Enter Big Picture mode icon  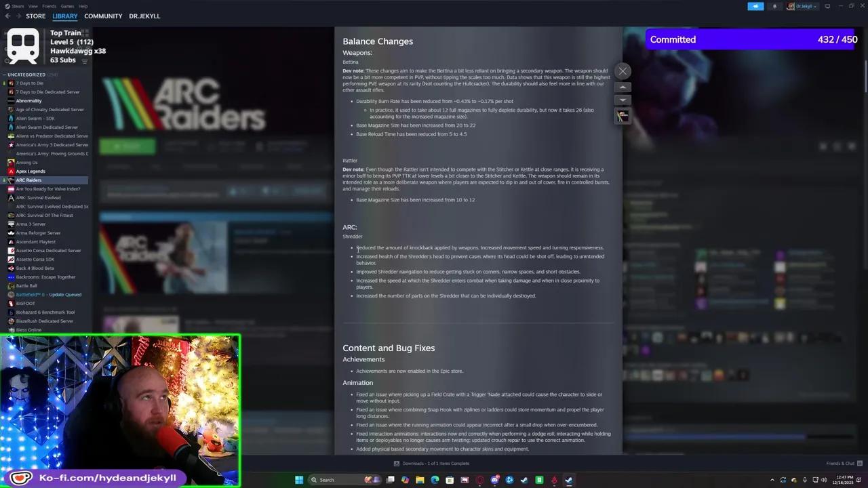827,6
